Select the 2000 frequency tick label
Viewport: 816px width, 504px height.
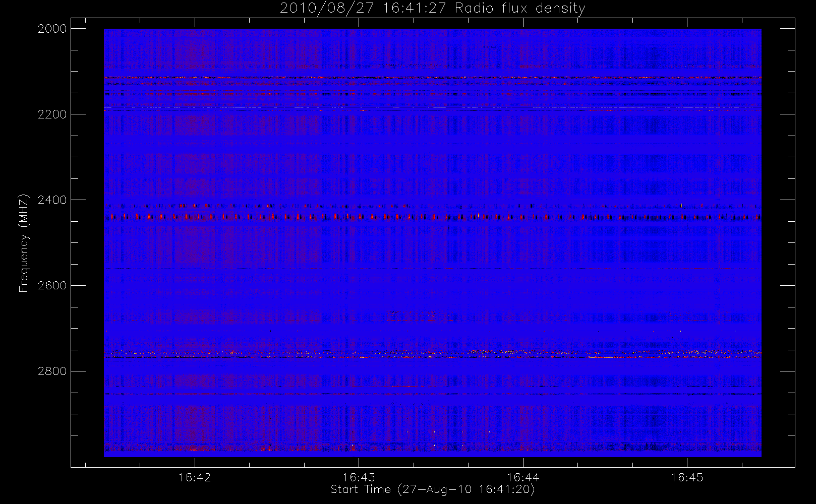(x=52, y=29)
